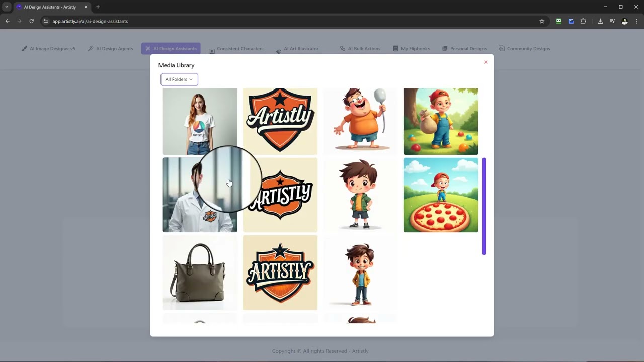Select the woman in Artistly t-shirt image
Viewport: 644px width, 362px height.
[x=200, y=121]
